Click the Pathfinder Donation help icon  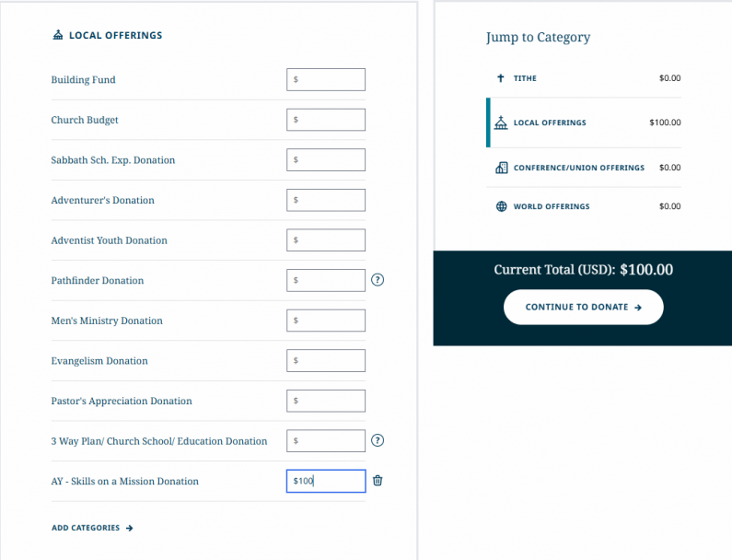pos(378,280)
